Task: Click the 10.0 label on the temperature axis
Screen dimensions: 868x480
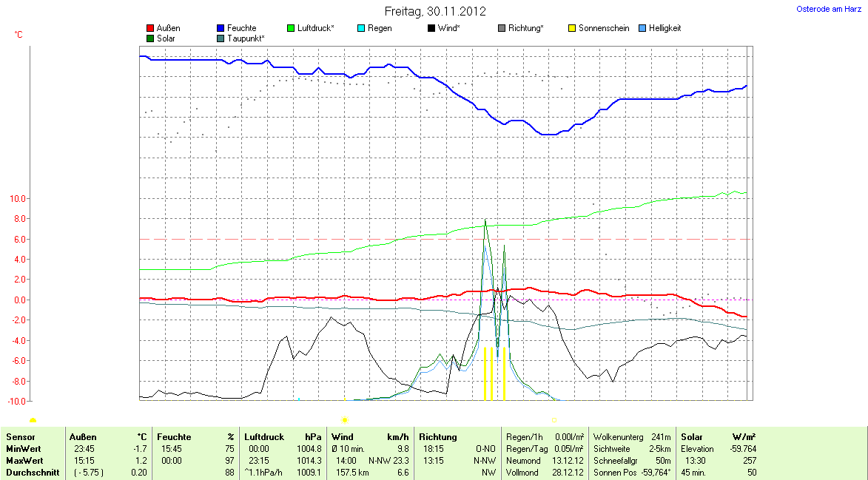Action: click(x=18, y=199)
